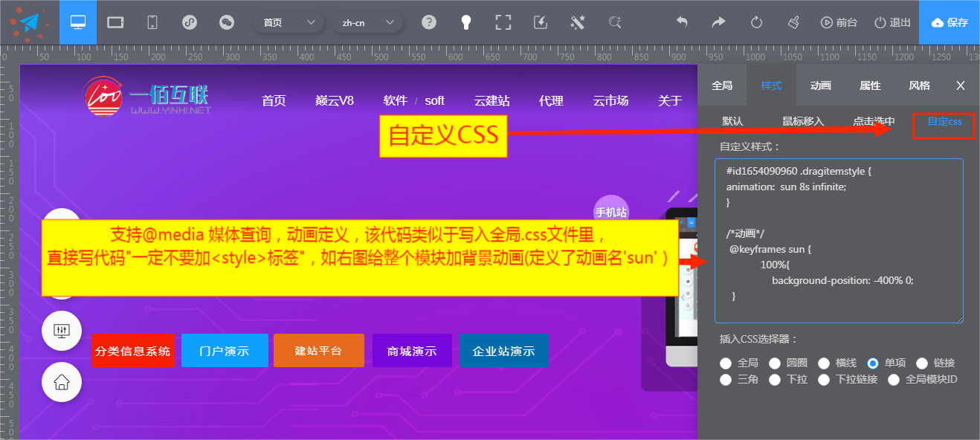This screenshot has width=980, height=440.
Task: Choose the 全局模块ID radio option
Action: [x=894, y=380]
